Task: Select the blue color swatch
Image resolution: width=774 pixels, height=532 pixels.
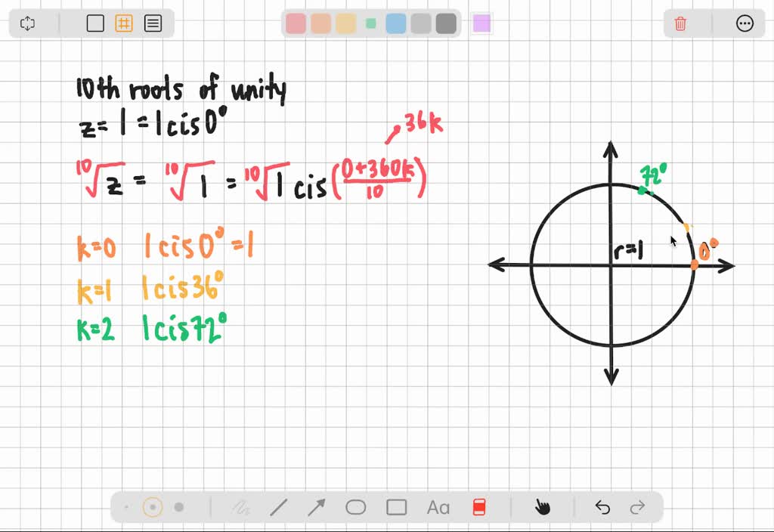Action: coord(395,23)
